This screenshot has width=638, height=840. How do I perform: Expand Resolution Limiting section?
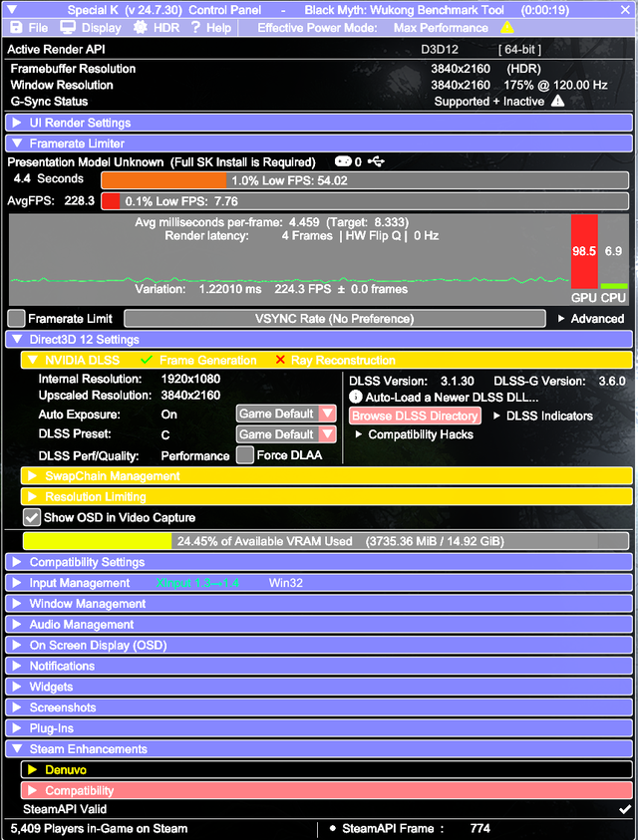coord(327,496)
